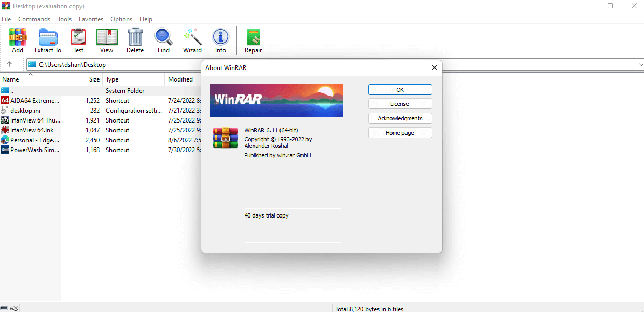Click size value 1,921

93,120
